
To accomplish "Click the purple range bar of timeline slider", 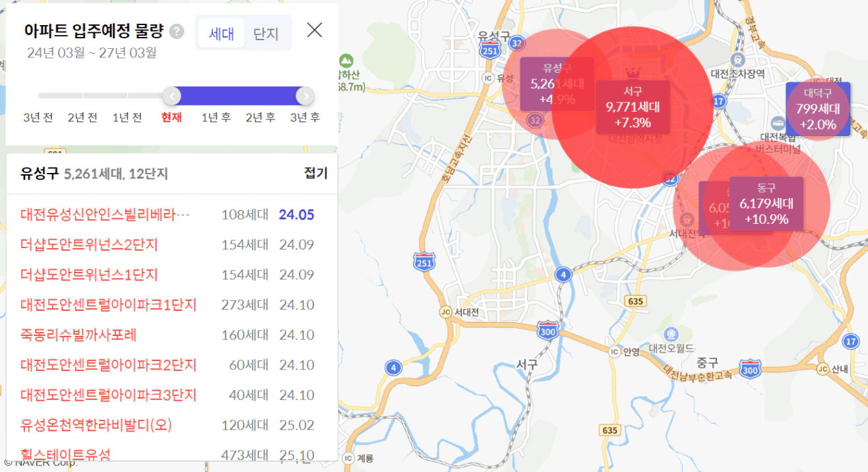I will coord(238,96).
